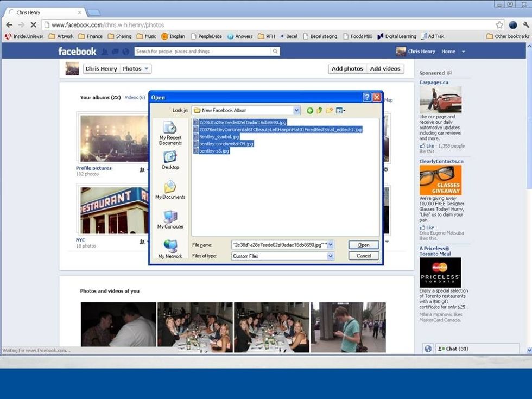The height and width of the screenshot is (399, 532).
Task: Select file 2c38d1a28e7eede02ef0adac16db8690.jpg
Action: [x=240, y=123]
